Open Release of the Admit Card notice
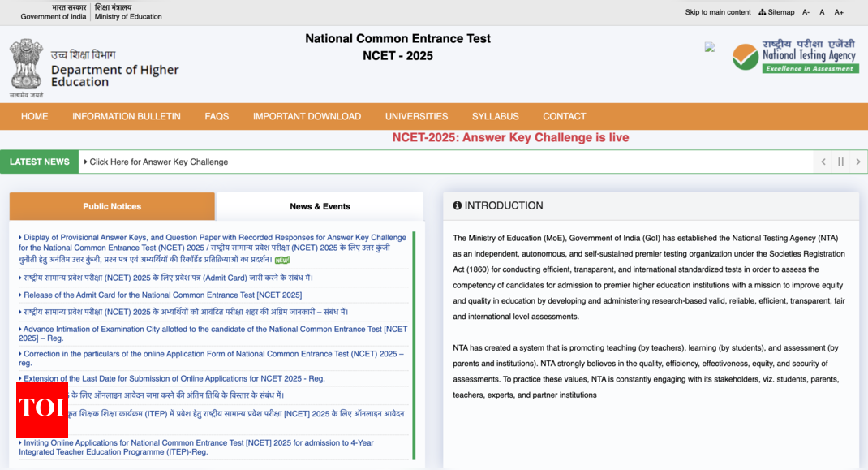This screenshot has width=868, height=470. coord(162,295)
